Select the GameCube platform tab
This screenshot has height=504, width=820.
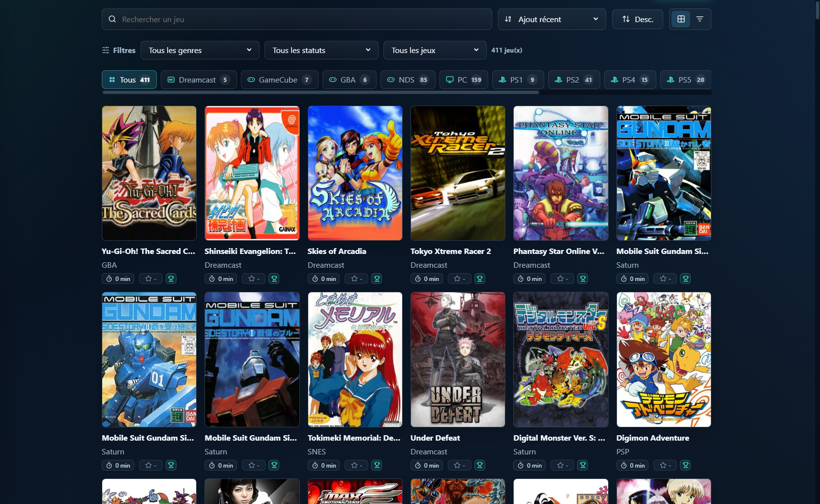pyautogui.click(x=280, y=80)
